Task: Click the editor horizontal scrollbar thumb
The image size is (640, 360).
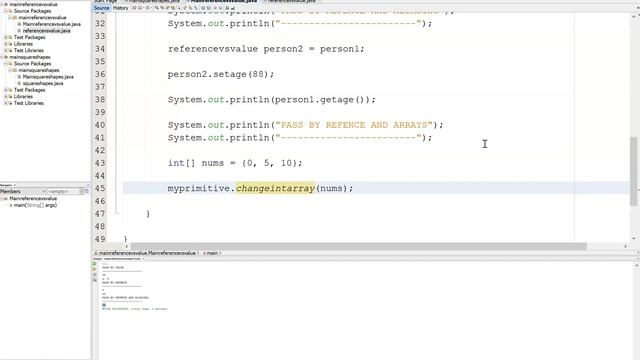Action: point(358,246)
